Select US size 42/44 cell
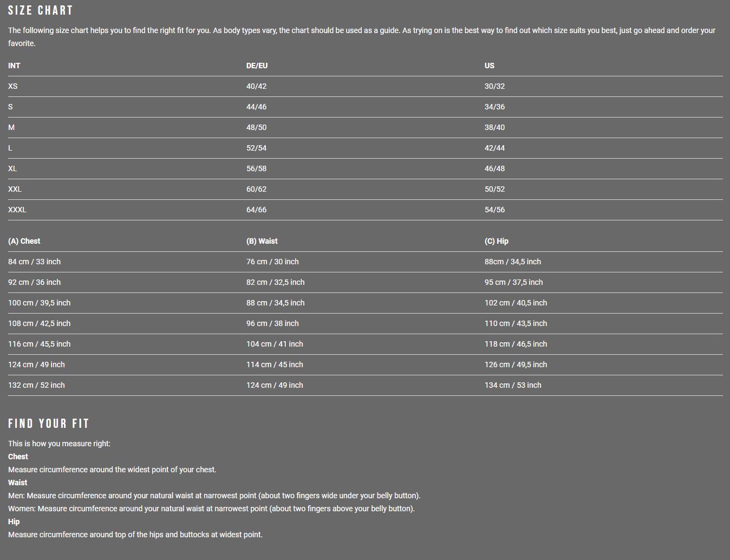Image resolution: width=730 pixels, height=560 pixels. point(494,148)
